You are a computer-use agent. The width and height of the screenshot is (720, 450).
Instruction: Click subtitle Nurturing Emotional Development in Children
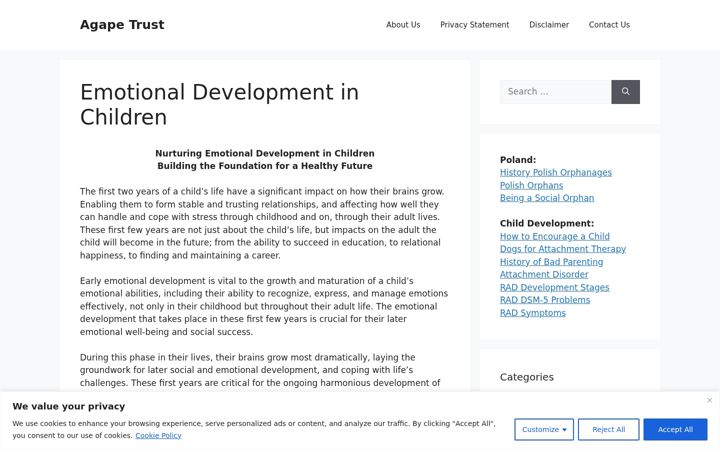coord(265,153)
